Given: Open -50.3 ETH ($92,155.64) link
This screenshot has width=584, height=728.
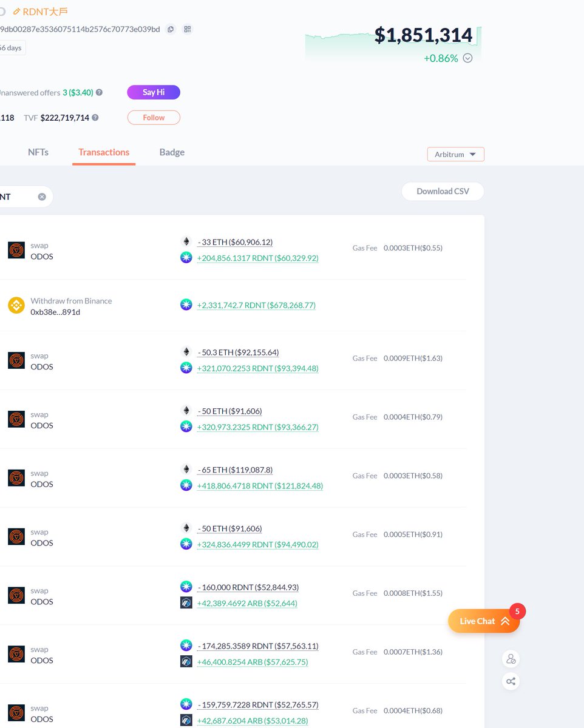Looking at the screenshot, I should tap(238, 352).
